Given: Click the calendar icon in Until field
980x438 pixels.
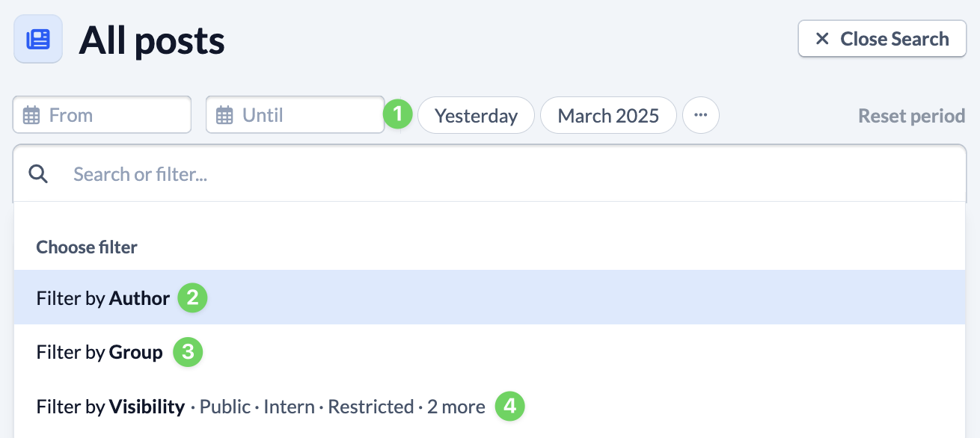Looking at the screenshot, I should tap(224, 115).
